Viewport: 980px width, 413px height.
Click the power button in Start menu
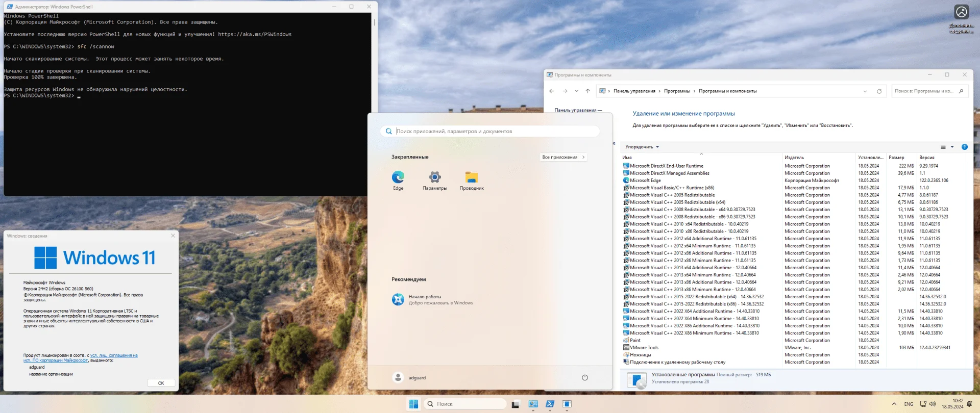(x=585, y=378)
